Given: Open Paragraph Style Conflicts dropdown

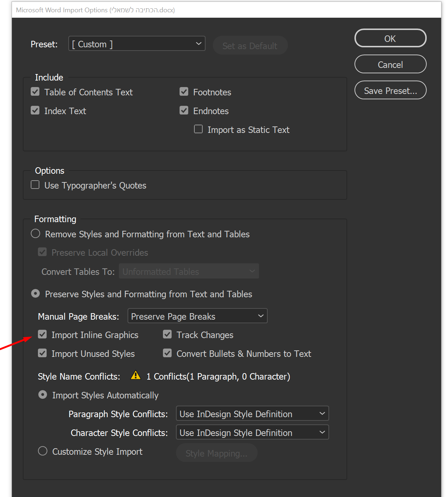Looking at the screenshot, I should click(x=252, y=414).
